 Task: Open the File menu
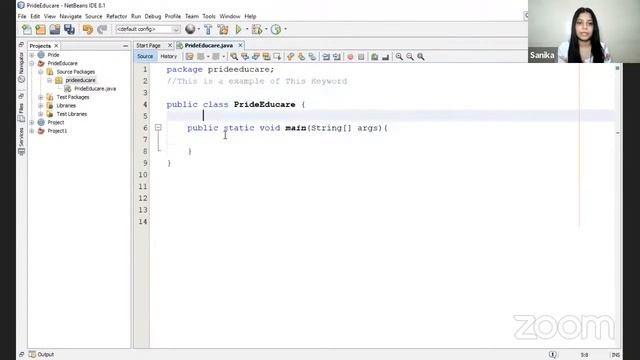tap(22, 16)
